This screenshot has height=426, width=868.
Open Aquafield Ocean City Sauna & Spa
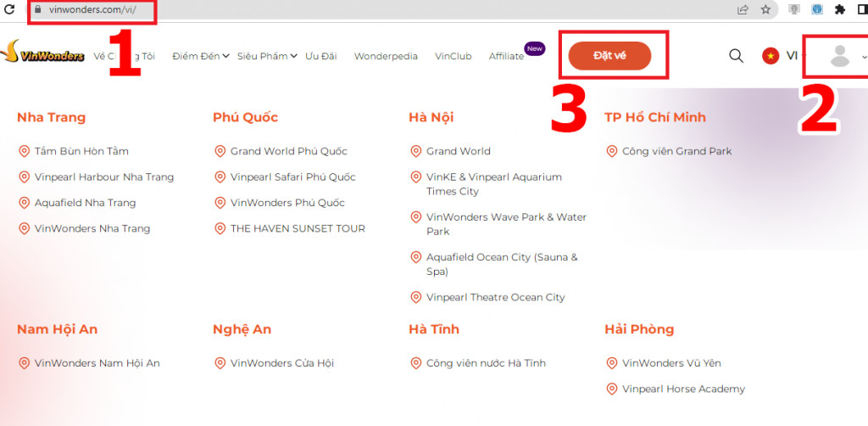tap(502, 264)
